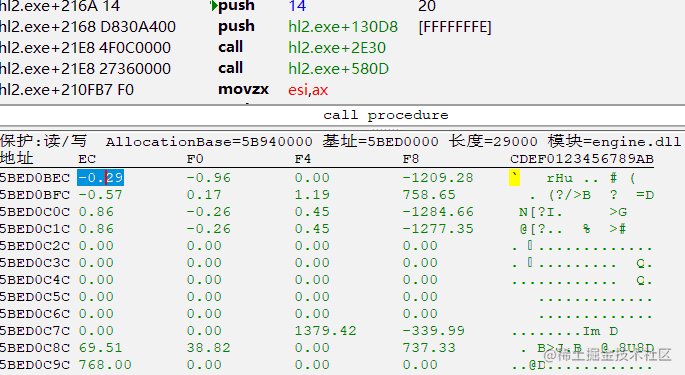This screenshot has height=375, width=685.
Task: Select address 5BED0BFC
Action: click(x=35, y=195)
